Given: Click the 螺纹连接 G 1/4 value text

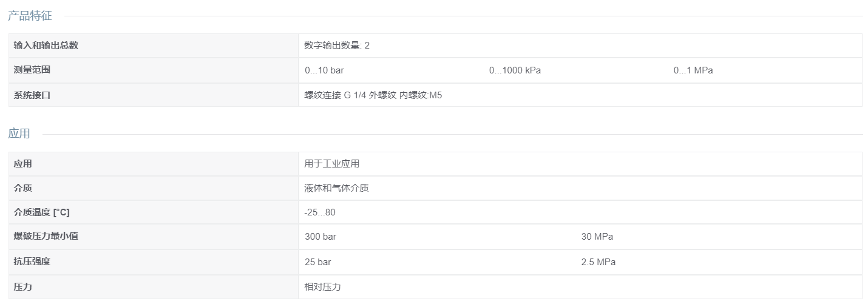Looking at the screenshot, I should pos(335,95).
